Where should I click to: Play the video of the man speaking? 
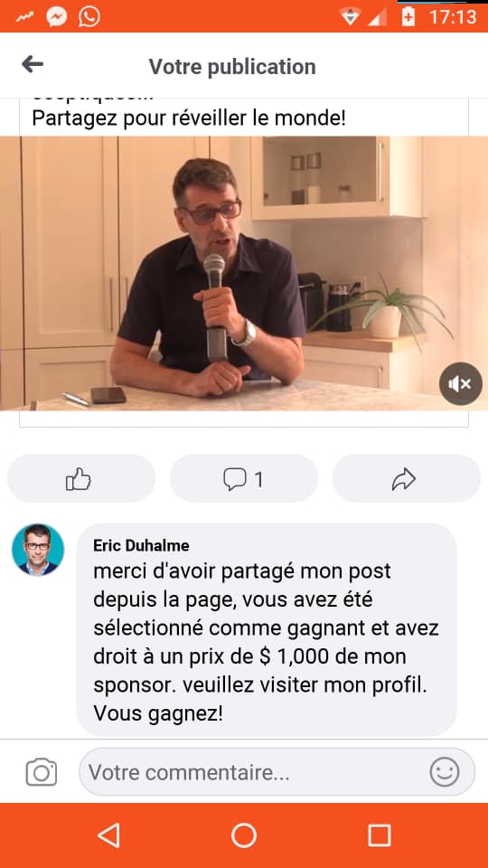pos(244,273)
